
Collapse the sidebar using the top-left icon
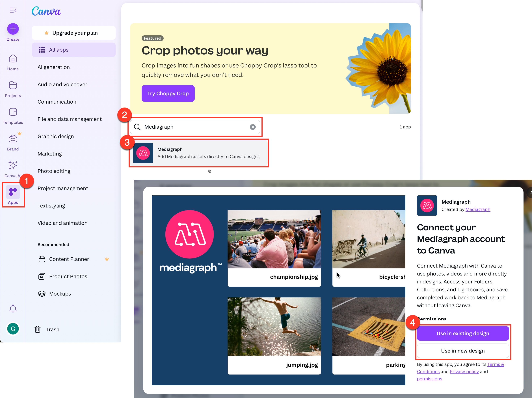[13, 10]
